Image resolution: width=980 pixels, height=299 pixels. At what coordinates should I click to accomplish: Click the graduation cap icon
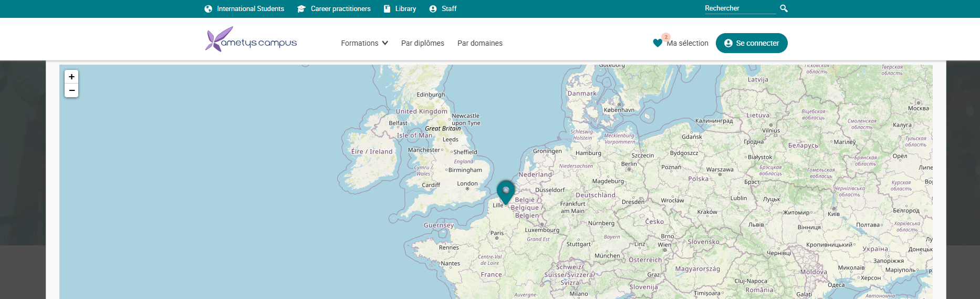pos(301,9)
